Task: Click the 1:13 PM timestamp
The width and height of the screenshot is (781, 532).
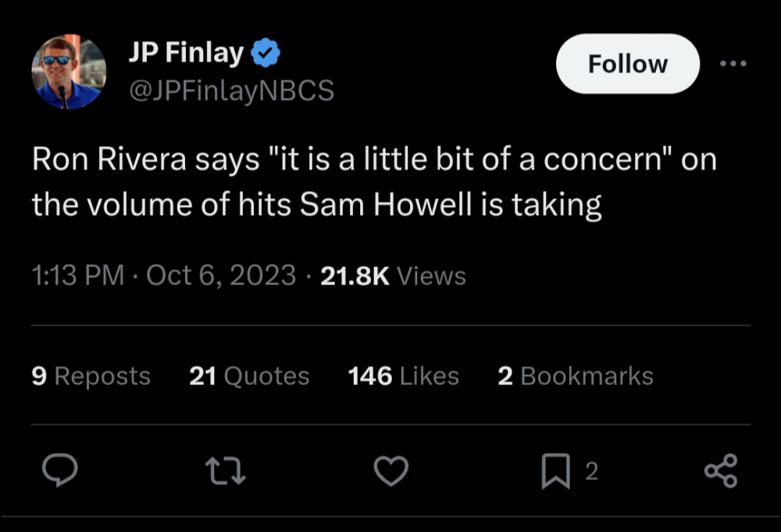Action: (x=78, y=276)
